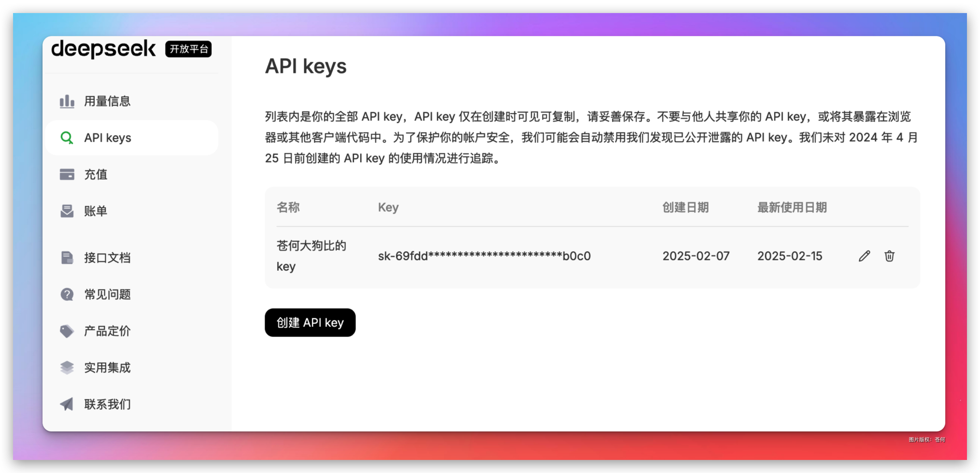Screen dimensions: 980x473
Task: Click the layers icon next to 实用集成
Action: pyautogui.click(x=67, y=367)
